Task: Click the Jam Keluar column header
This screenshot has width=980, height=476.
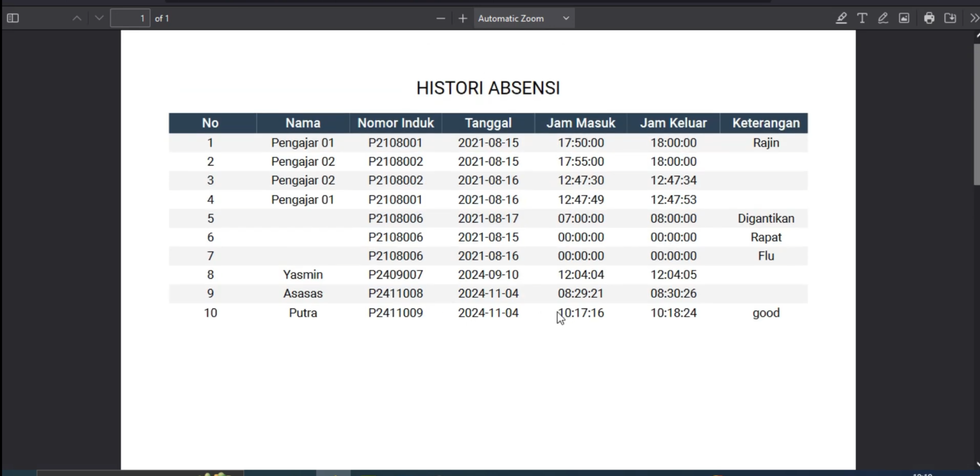Action: 673,123
